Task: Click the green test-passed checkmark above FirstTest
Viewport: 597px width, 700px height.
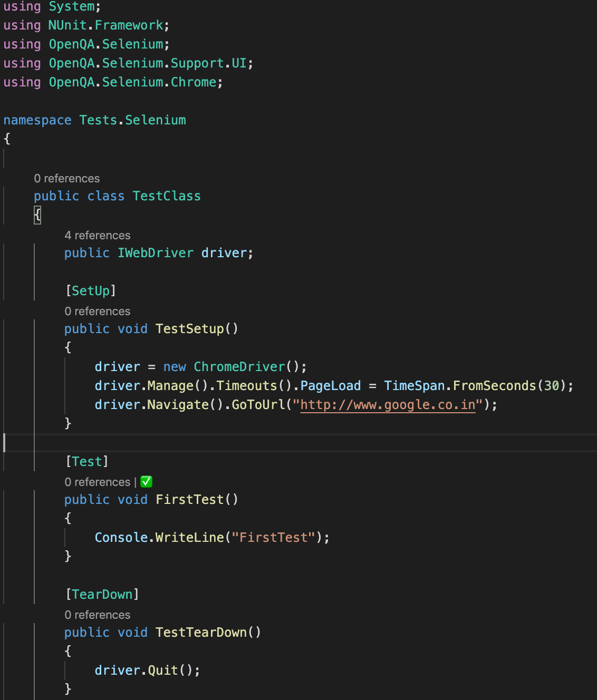Action: [x=146, y=481]
